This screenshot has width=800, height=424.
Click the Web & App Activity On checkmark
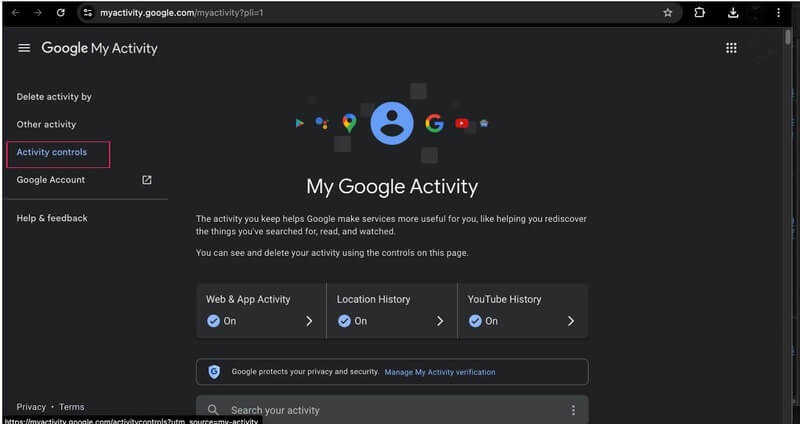point(213,321)
